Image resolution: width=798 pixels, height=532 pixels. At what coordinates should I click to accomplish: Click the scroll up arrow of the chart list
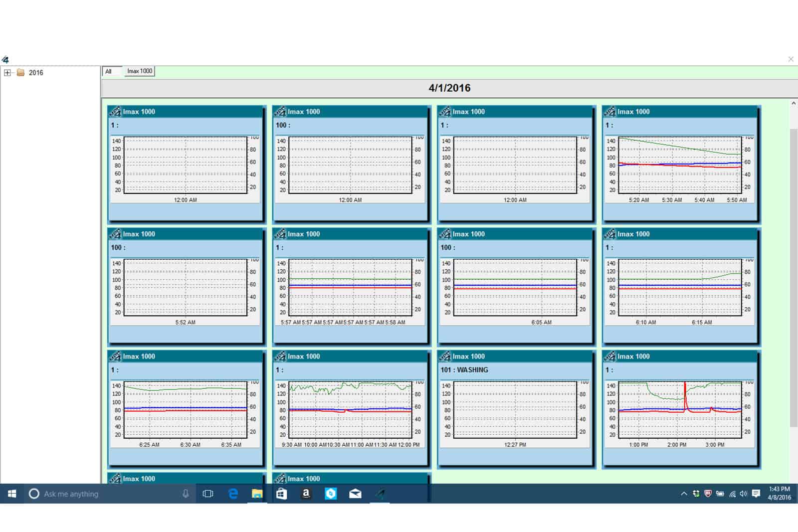(x=793, y=103)
